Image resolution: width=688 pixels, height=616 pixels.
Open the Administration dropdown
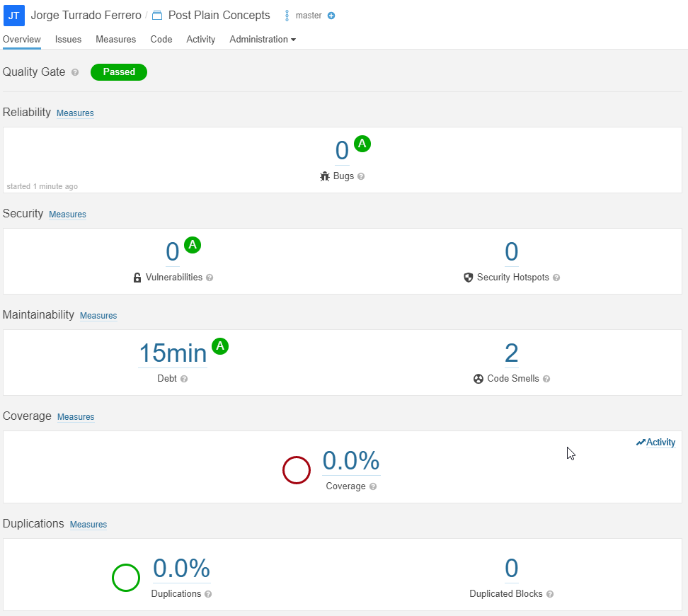(263, 40)
